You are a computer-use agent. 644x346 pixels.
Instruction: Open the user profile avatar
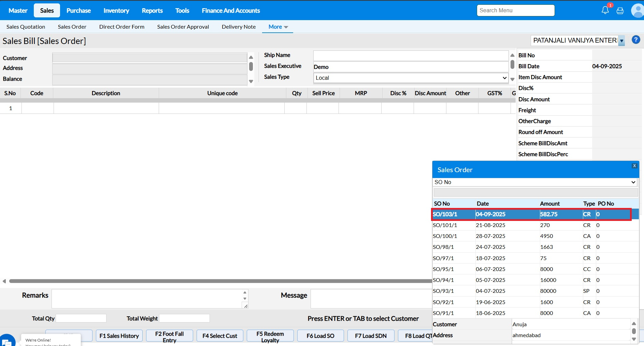coord(637,11)
